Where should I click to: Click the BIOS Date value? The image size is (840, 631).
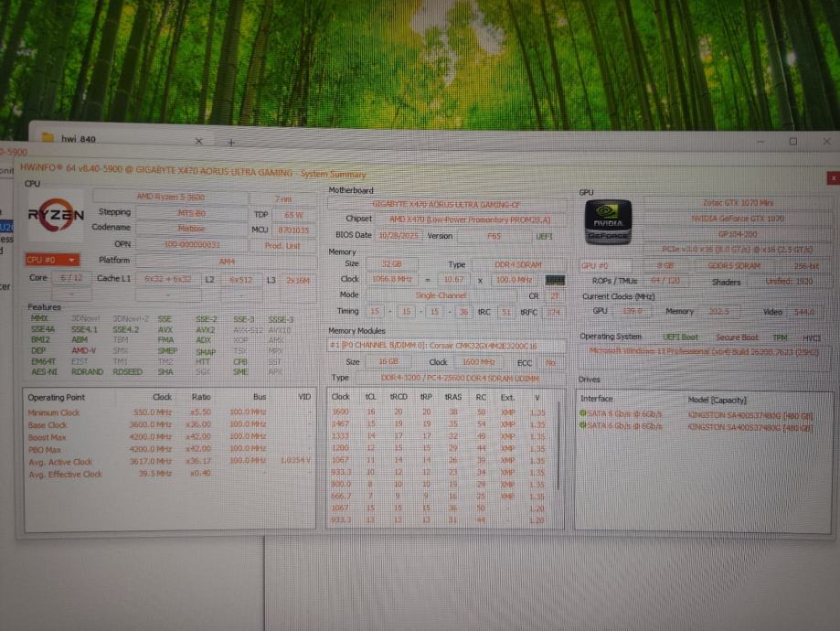click(399, 236)
